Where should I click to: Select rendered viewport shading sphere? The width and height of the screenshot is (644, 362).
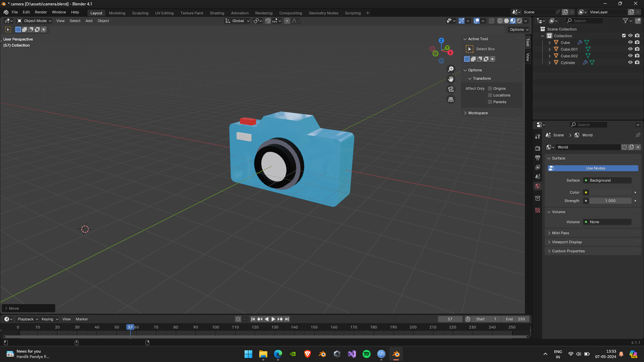point(519,21)
